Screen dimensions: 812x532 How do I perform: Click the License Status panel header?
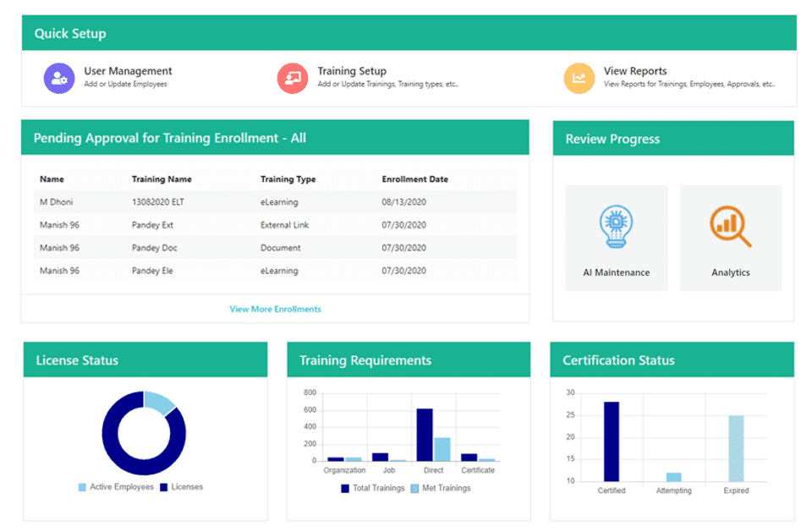pyautogui.click(x=145, y=359)
